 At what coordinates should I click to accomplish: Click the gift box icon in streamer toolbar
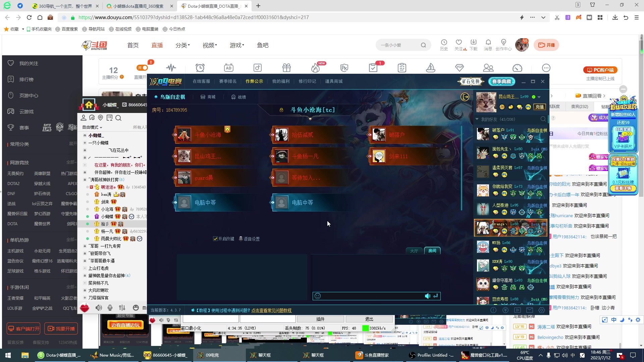coord(286,68)
